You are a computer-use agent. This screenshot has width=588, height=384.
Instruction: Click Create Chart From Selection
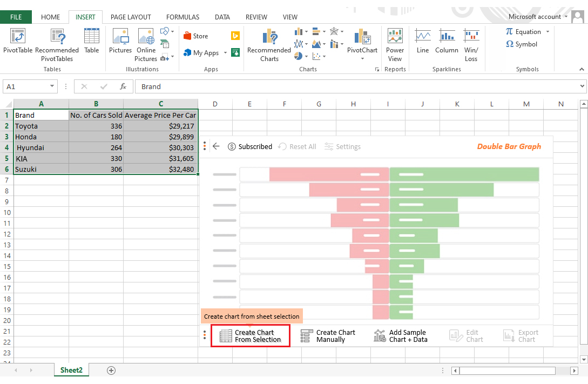click(251, 336)
